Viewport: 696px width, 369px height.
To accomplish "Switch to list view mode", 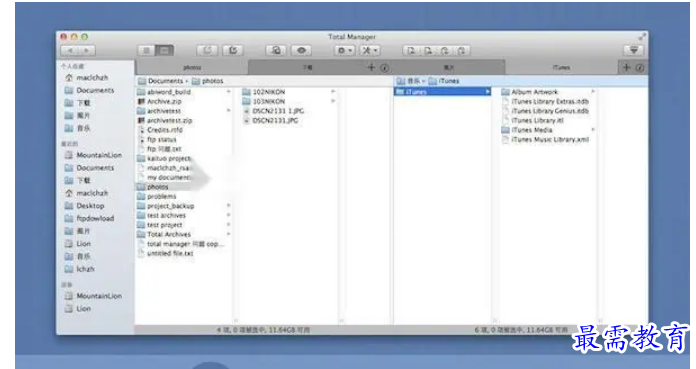I will (146, 51).
